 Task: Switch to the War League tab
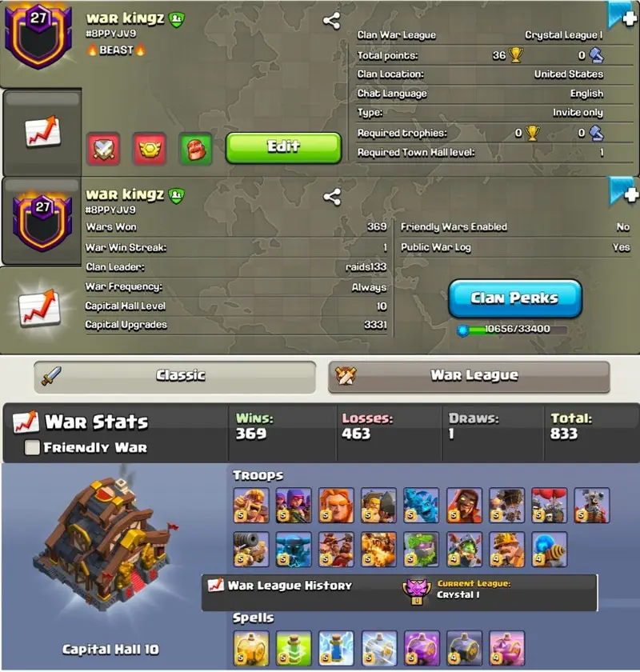coord(469,377)
